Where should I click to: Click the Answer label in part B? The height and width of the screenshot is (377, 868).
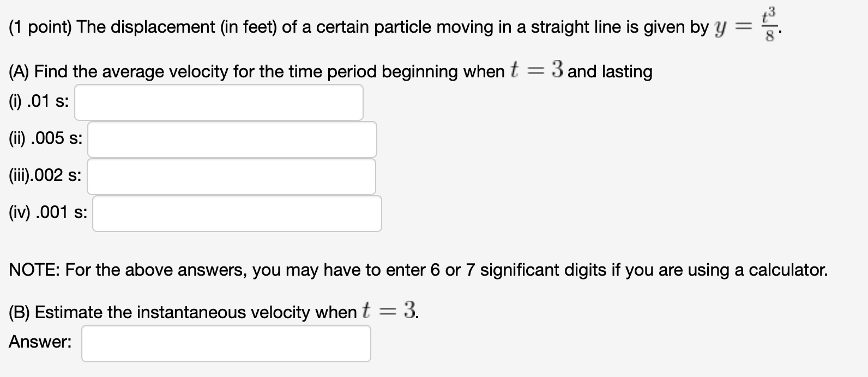tap(39, 342)
